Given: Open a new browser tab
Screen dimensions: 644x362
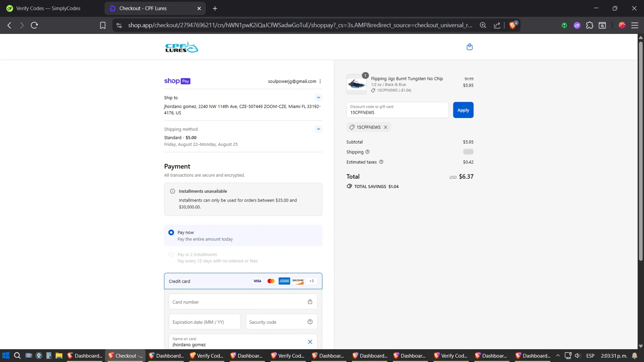Looking at the screenshot, I should [x=215, y=8].
